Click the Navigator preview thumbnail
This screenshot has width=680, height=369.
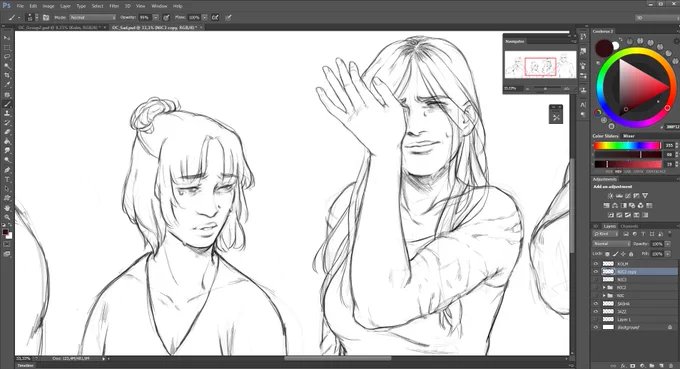click(540, 65)
